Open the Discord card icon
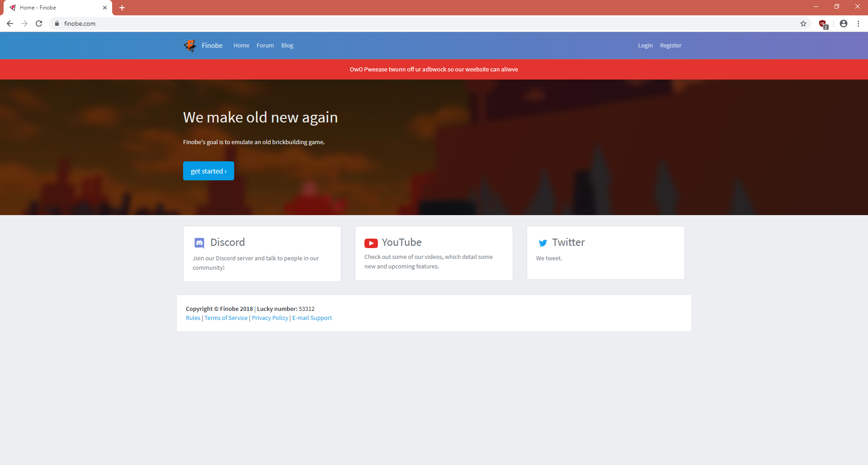868x465 pixels. click(199, 243)
